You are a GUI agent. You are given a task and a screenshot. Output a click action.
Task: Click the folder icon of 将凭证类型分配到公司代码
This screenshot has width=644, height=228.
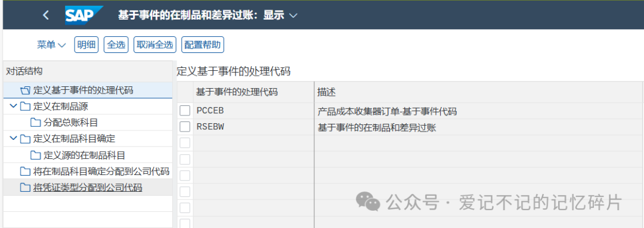point(26,188)
